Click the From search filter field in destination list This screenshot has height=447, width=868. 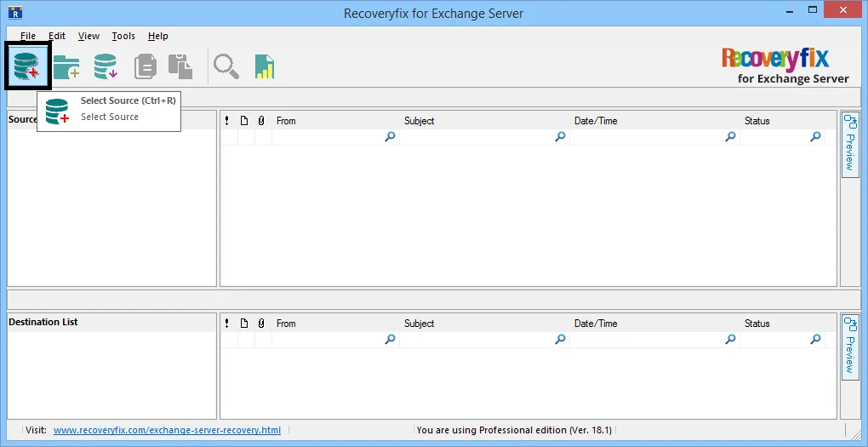(335, 340)
